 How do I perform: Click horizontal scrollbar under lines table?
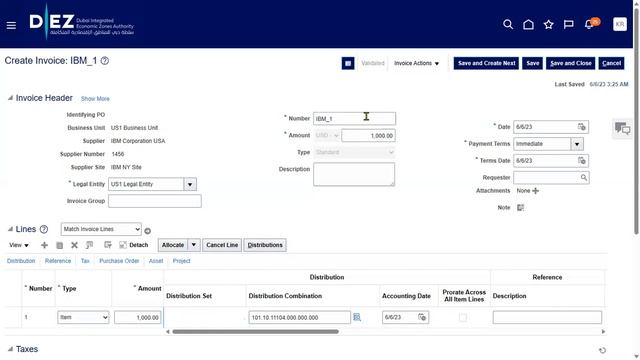pos(256,332)
